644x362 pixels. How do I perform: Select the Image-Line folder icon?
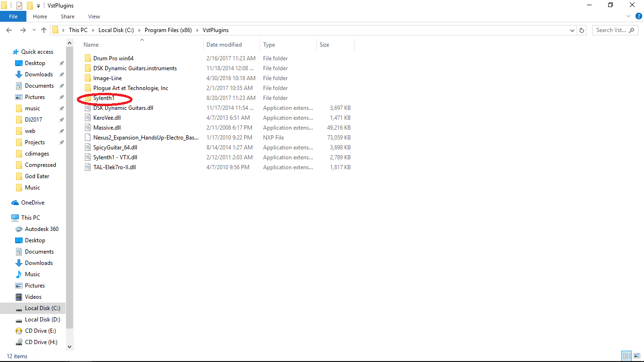pyautogui.click(x=88, y=78)
